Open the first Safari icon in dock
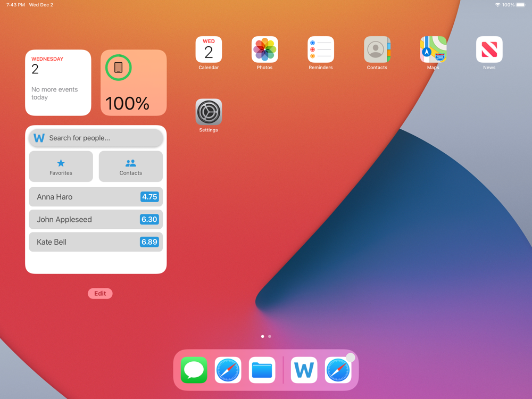 point(228,370)
